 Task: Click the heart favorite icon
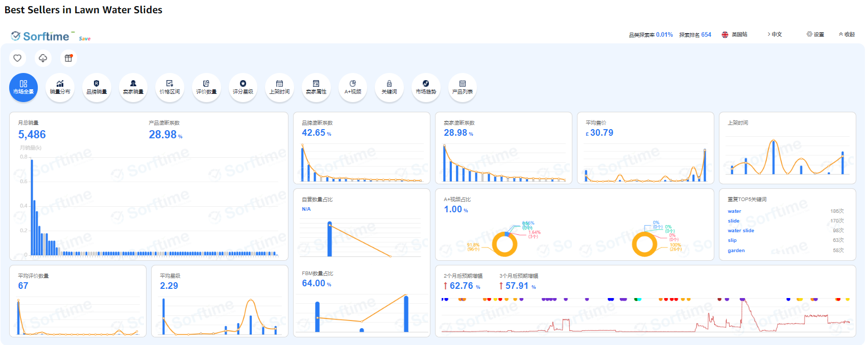pos(17,58)
